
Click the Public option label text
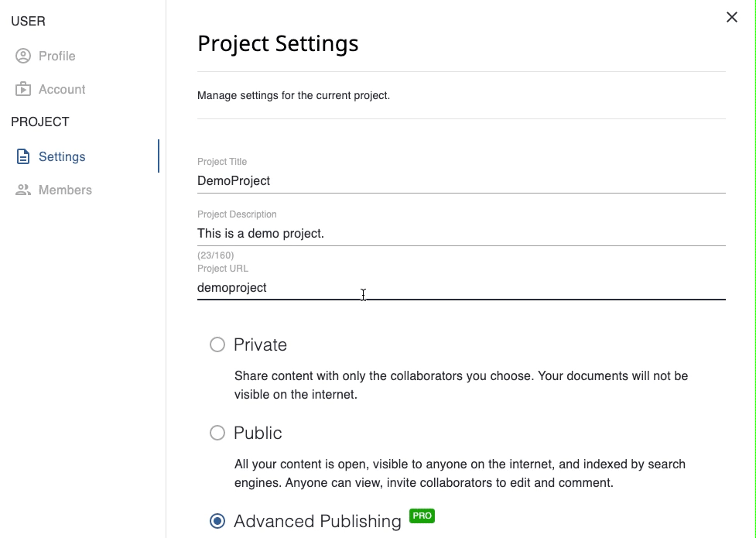pyautogui.click(x=258, y=433)
